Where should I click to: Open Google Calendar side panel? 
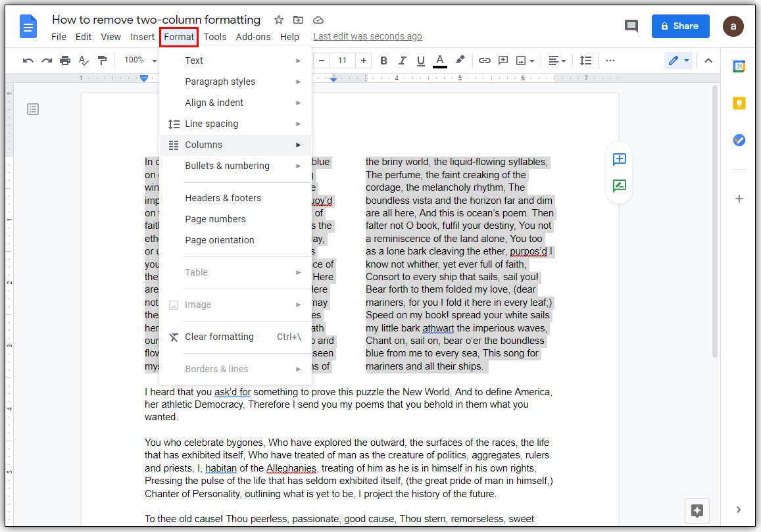click(739, 67)
